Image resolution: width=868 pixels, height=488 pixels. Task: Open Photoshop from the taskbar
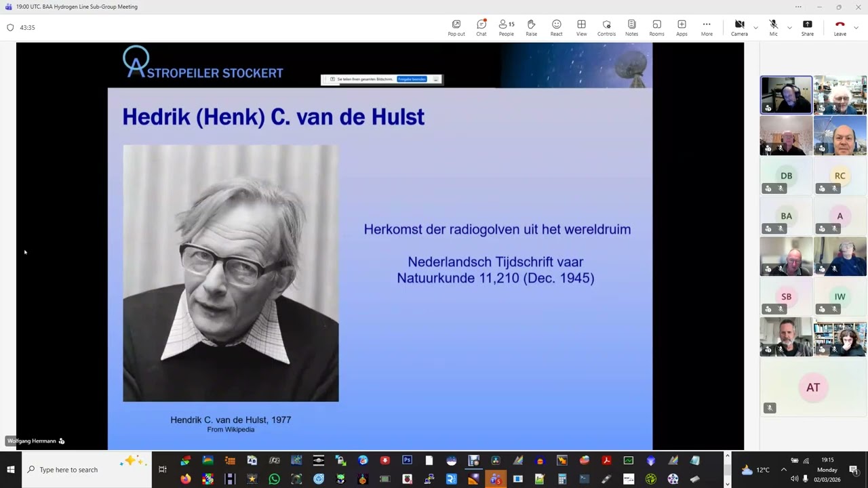click(407, 460)
